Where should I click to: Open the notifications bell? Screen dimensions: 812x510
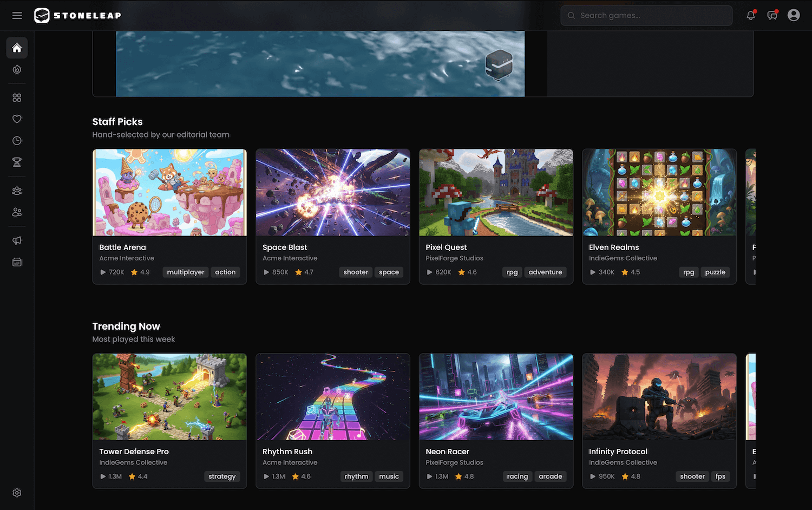[x=750, y=16]
